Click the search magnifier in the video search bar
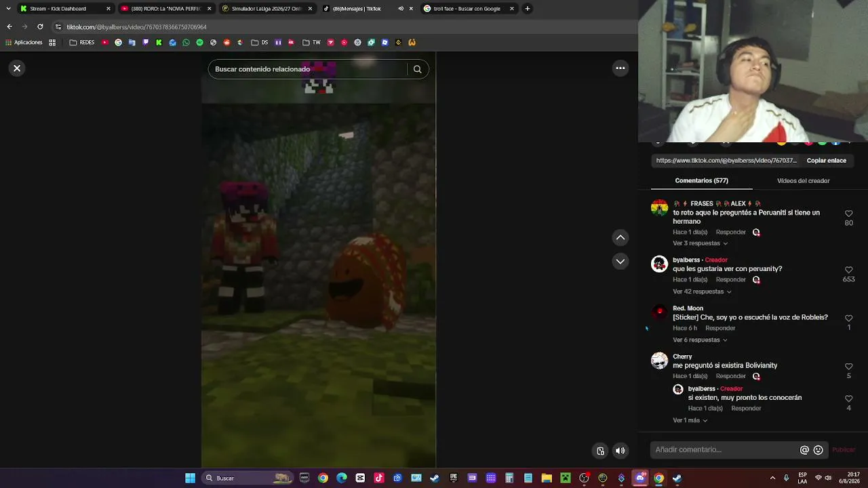 417,69
